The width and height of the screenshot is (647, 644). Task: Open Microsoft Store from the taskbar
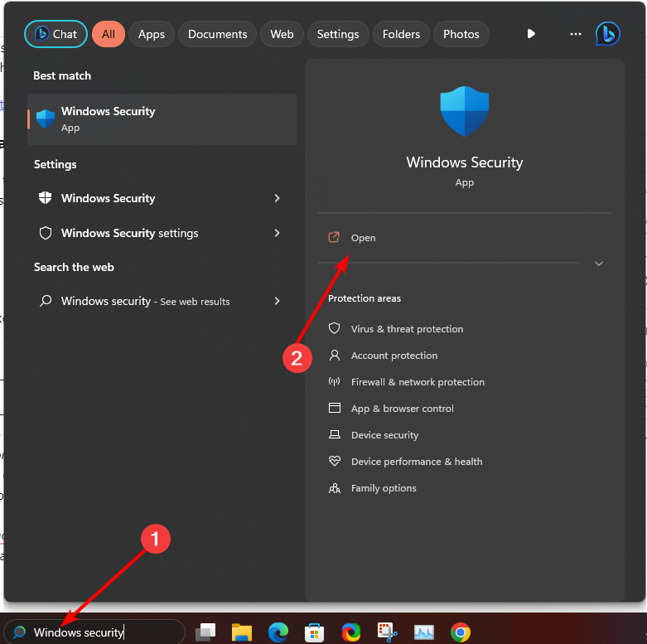pos(315,632)
